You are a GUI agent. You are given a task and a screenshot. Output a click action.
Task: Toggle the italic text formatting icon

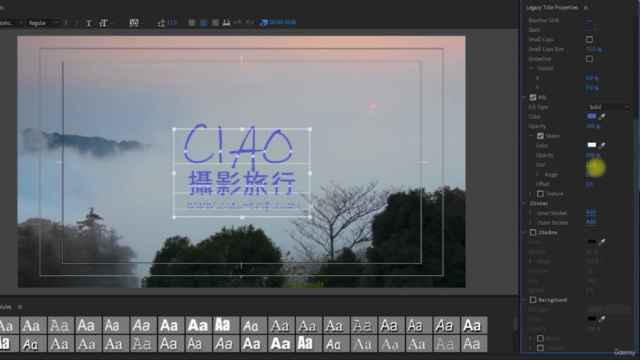(x=77, y=23)
